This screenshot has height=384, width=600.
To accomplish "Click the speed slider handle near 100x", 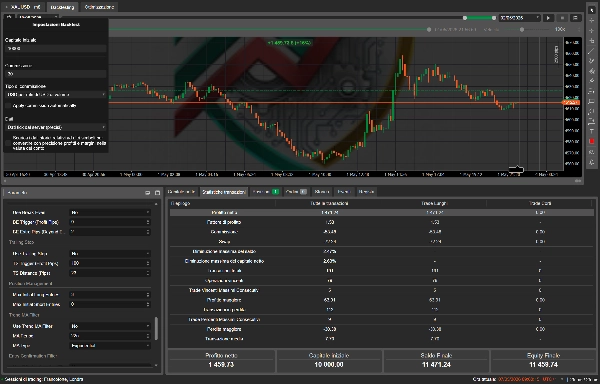I will [x=522, y=29].
